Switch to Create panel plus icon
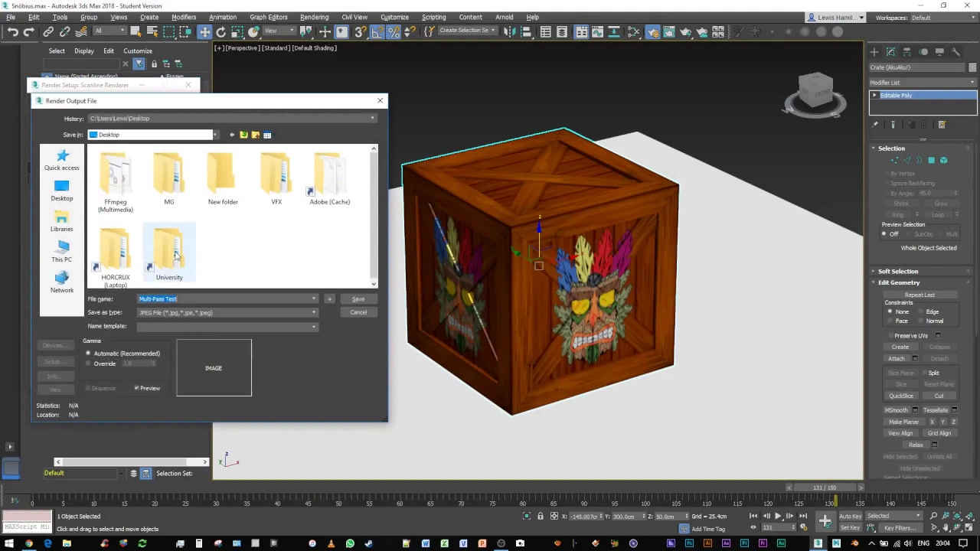This screenshot has width=980, height=551. [x=874, y=51]
